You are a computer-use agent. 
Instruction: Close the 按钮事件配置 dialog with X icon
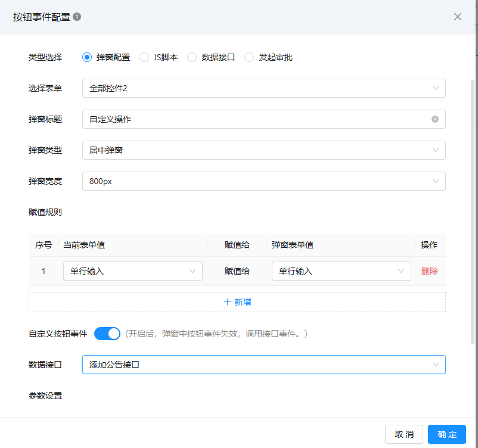(458, 17)
